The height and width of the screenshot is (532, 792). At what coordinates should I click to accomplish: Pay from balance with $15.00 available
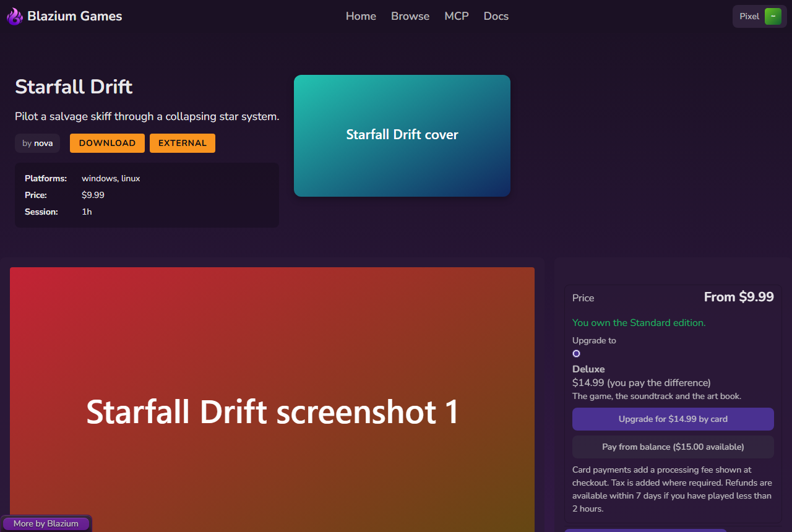[673, 447]
